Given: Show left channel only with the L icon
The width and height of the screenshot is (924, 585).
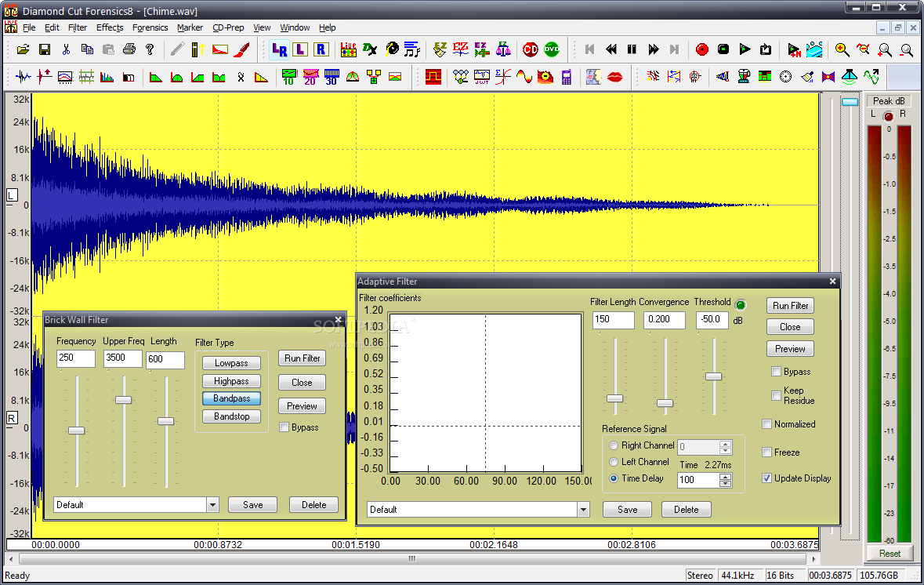Looking at the screenshot, I should pyautogui.click(x=300, y=49).
